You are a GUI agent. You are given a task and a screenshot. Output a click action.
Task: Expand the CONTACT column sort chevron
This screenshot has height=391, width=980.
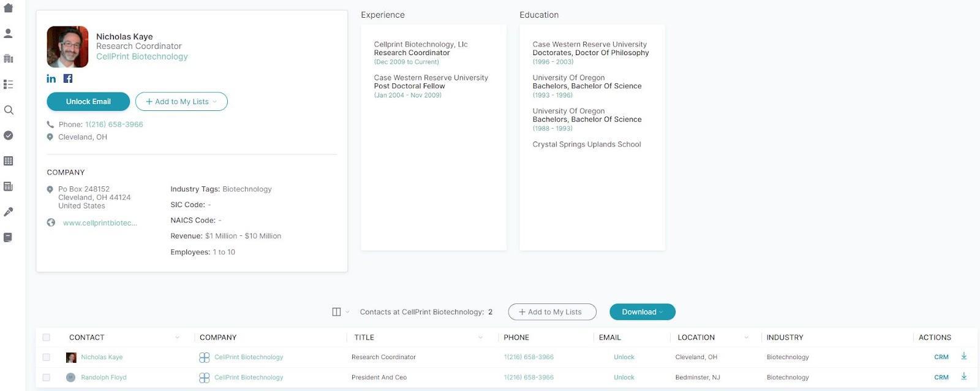tap(178, 338)
